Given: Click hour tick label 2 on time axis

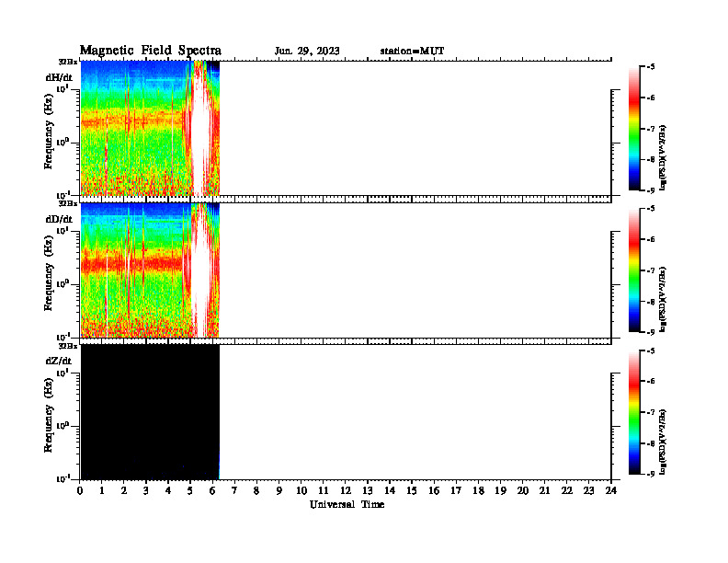Looking at the screenshot, I should 124,490.
